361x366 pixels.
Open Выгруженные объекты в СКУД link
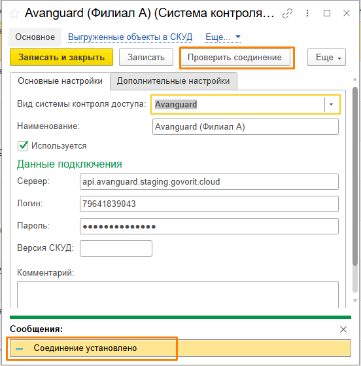pyautogui.click(x=130, y=37)
